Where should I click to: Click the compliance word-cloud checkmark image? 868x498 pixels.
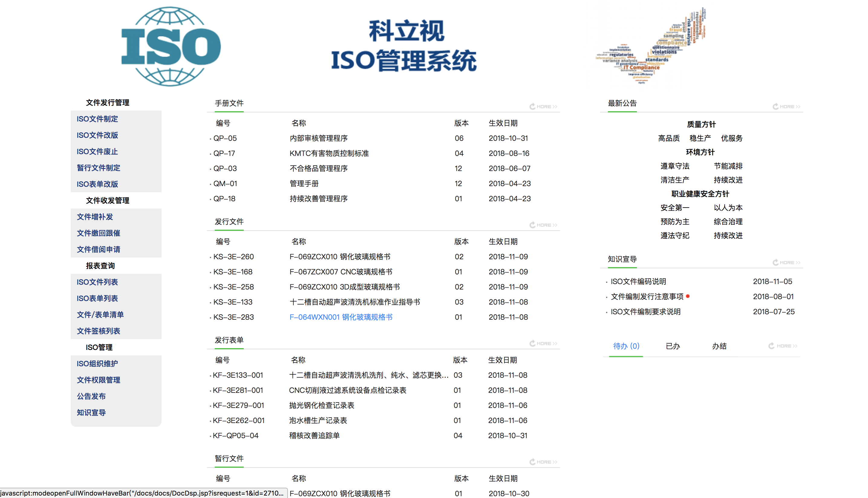[x=651, y=45]
